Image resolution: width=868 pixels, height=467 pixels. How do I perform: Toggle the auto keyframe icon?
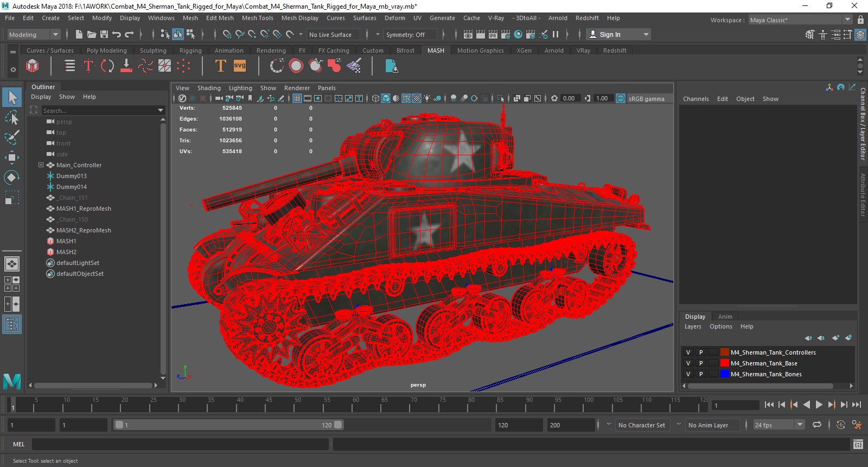[840, 425]
